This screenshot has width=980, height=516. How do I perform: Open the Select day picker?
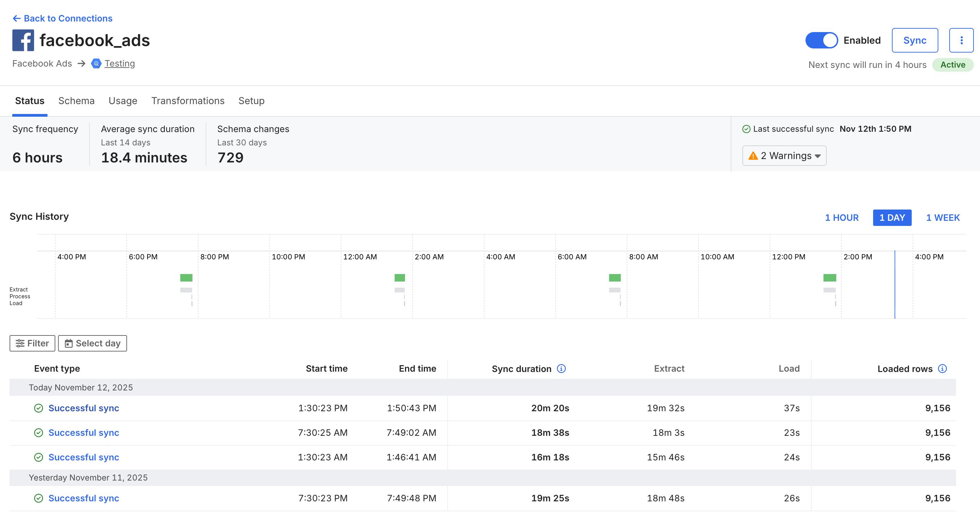pyautogui.click(x=93, y=343)
